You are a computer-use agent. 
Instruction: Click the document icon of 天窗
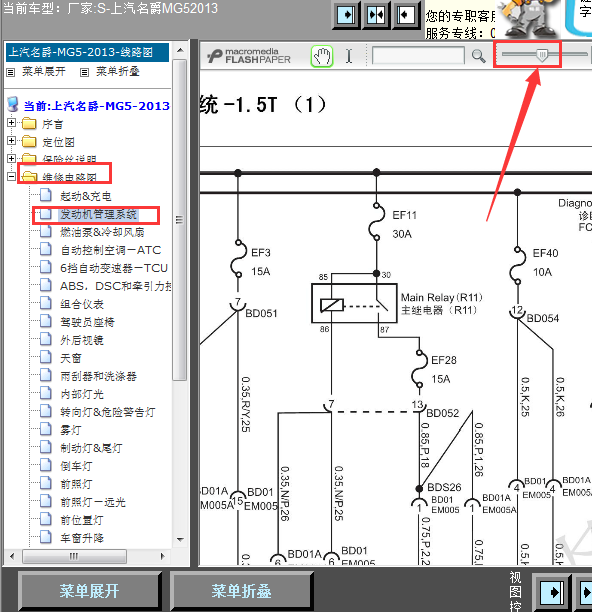click(x=46, y=357)
